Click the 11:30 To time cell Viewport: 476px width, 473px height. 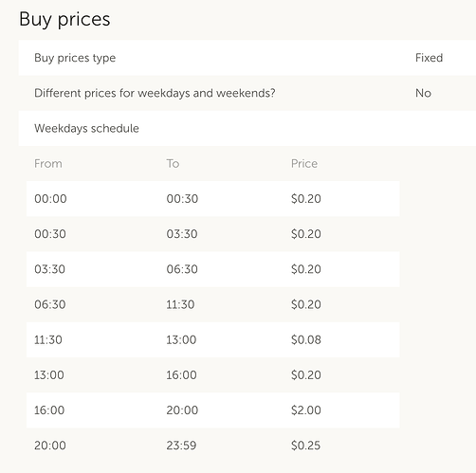click(180, 304)
